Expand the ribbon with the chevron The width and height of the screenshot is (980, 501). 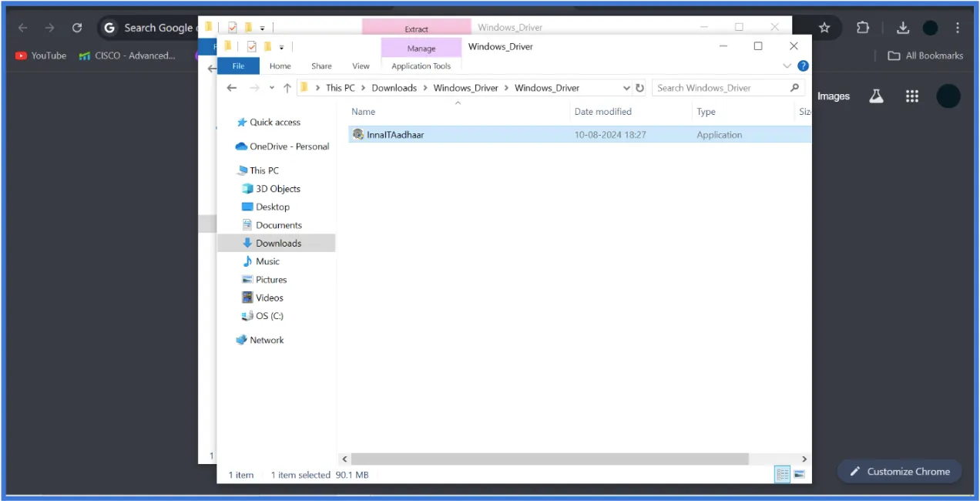coord(787,66)
